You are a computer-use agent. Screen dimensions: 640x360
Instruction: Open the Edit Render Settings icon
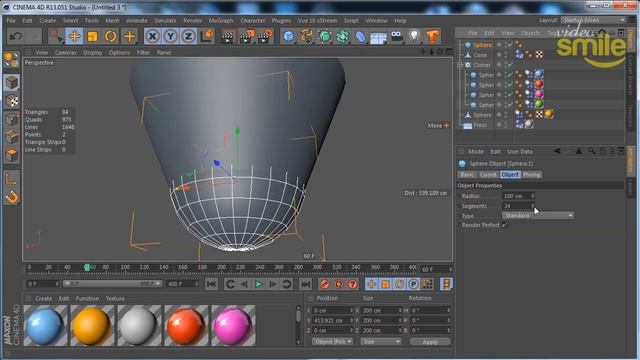(265, 37)
